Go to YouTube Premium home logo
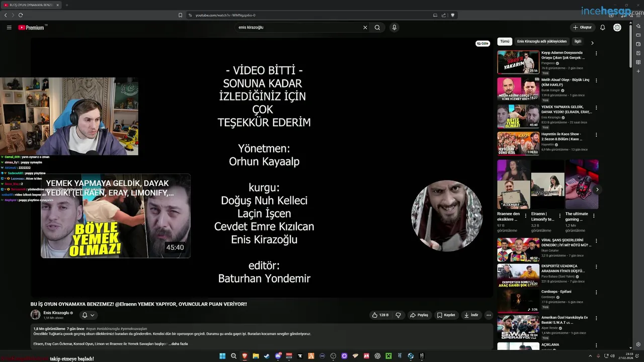This screenshot has width=644, height=362. [x=32, y=28]
